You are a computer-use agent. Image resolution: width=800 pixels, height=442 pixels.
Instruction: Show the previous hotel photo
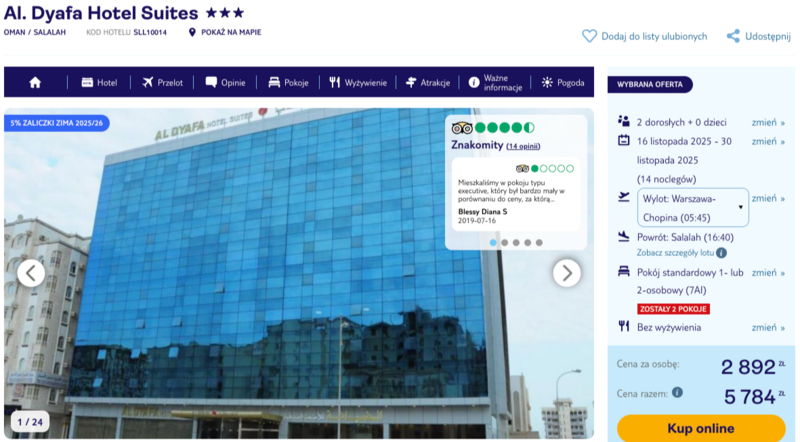pos(31,273)
